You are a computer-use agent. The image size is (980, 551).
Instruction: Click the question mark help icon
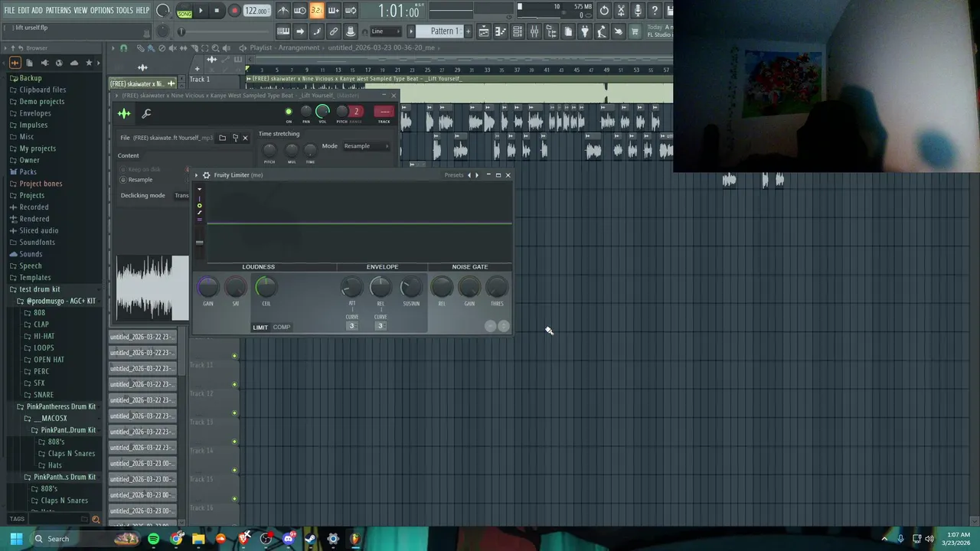coord(655,11)
